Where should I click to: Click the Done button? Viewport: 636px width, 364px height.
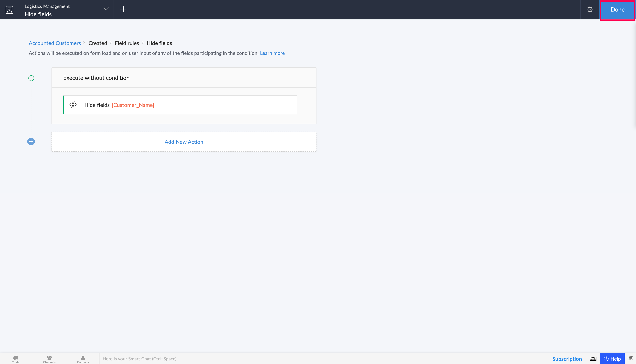pos(617,9)
